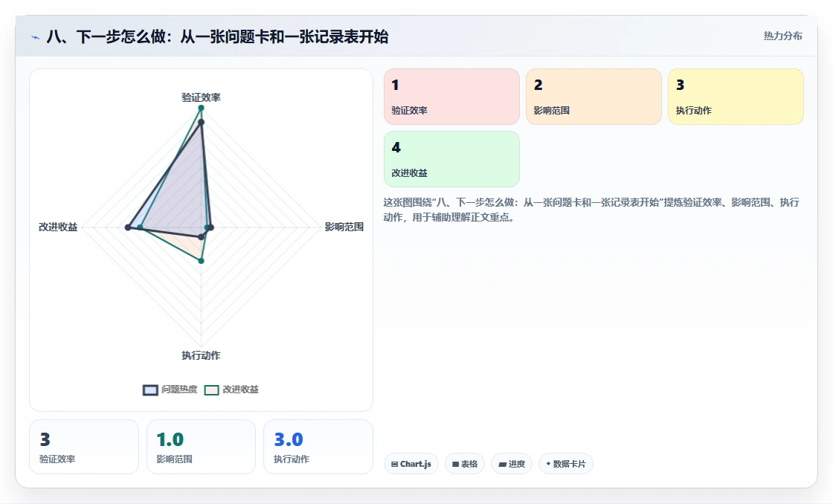Click the radar axis label 验证效率
The width and height of the screenshot is (833, 504).
coord(201,97)
